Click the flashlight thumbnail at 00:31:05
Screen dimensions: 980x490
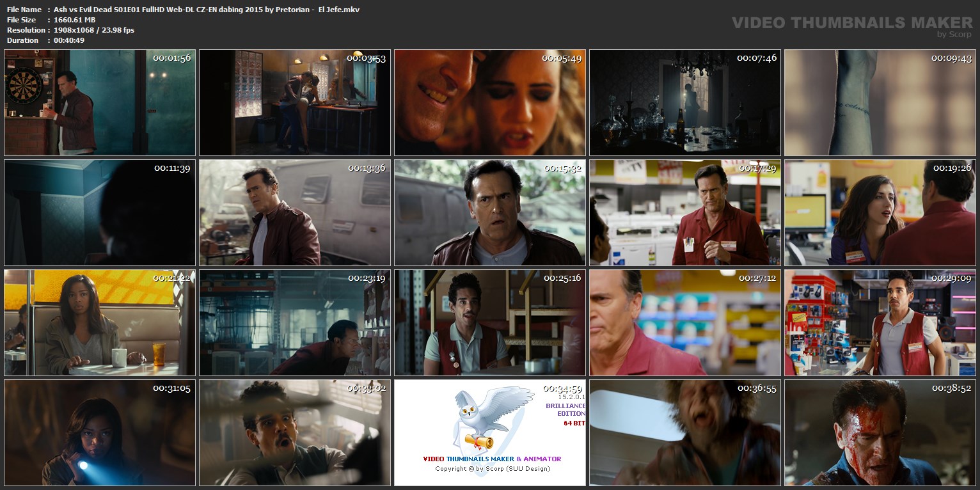pos(100,433)
